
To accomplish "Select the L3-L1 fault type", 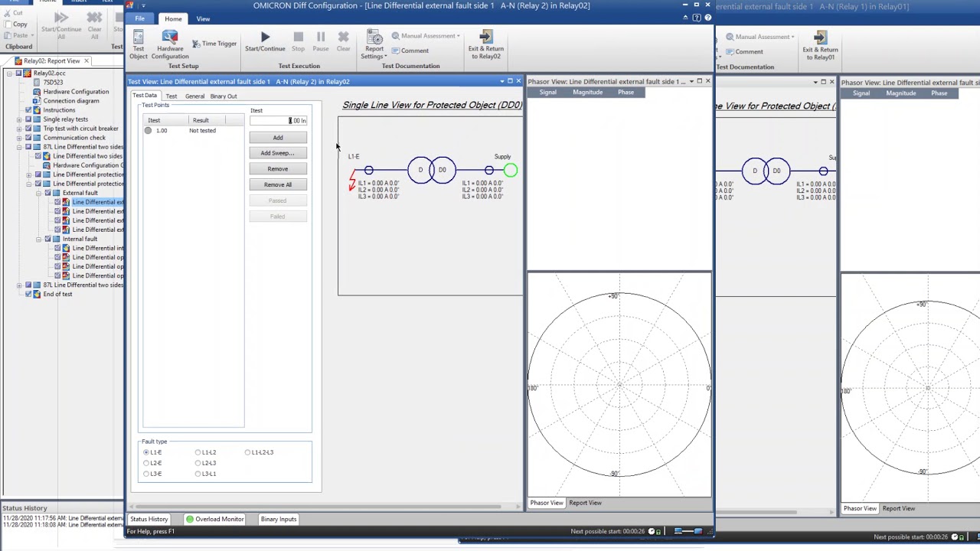I will pos(206,474).
